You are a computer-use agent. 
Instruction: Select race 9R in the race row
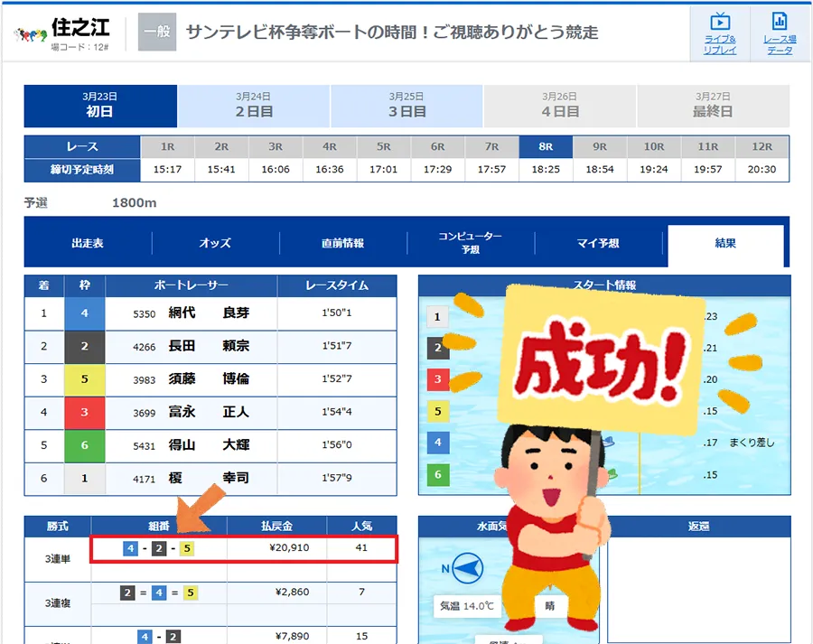600,146
